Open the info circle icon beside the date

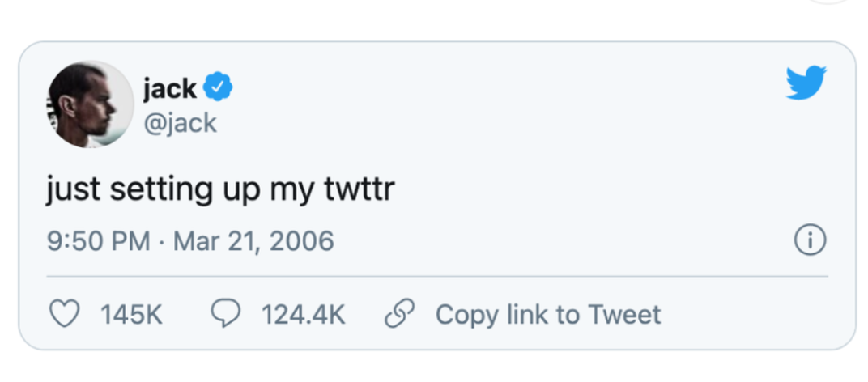[x=811, y=241]
